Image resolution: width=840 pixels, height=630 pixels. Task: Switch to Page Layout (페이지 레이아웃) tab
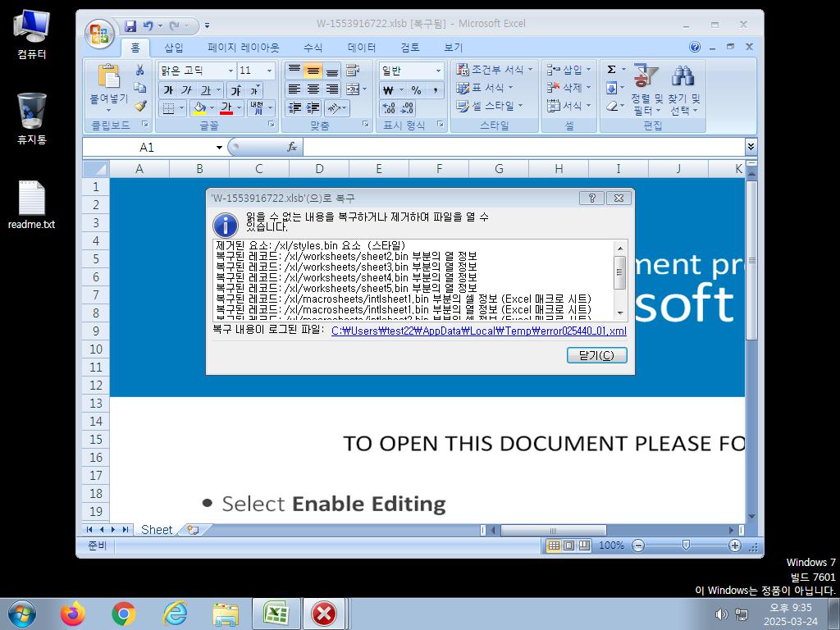(244, 48)
